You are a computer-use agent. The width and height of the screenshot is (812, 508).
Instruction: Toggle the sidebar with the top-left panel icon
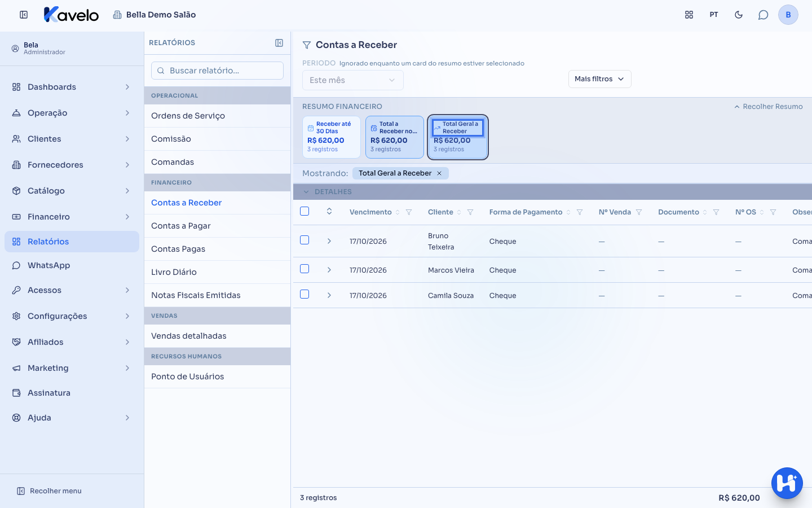pyautogui.click(x=24, y=15)
